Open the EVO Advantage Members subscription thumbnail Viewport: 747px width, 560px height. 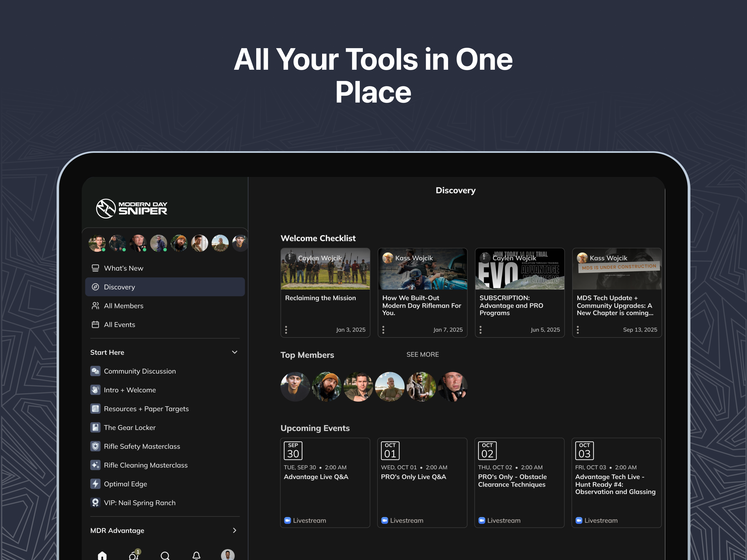point(520,269)
